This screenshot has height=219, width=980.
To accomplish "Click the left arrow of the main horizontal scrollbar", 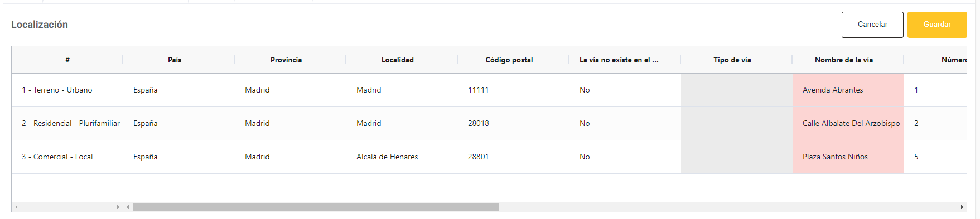I will [128, 207].
